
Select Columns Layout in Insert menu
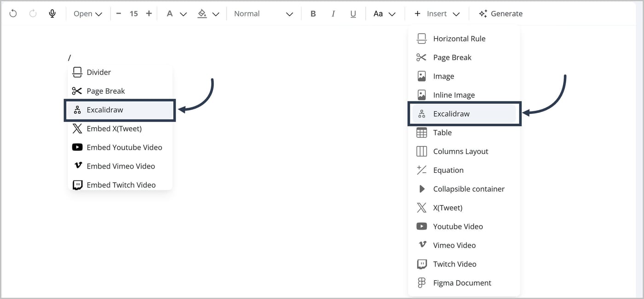point(464,152)
